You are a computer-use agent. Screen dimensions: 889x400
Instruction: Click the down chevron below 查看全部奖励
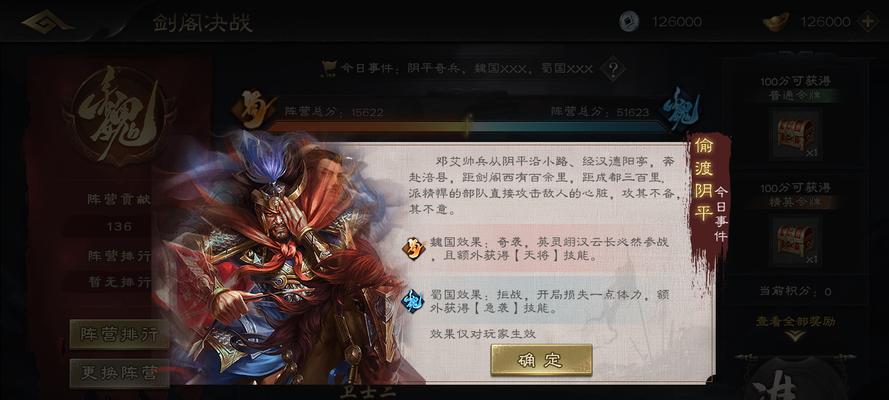(x=795, y=336)
